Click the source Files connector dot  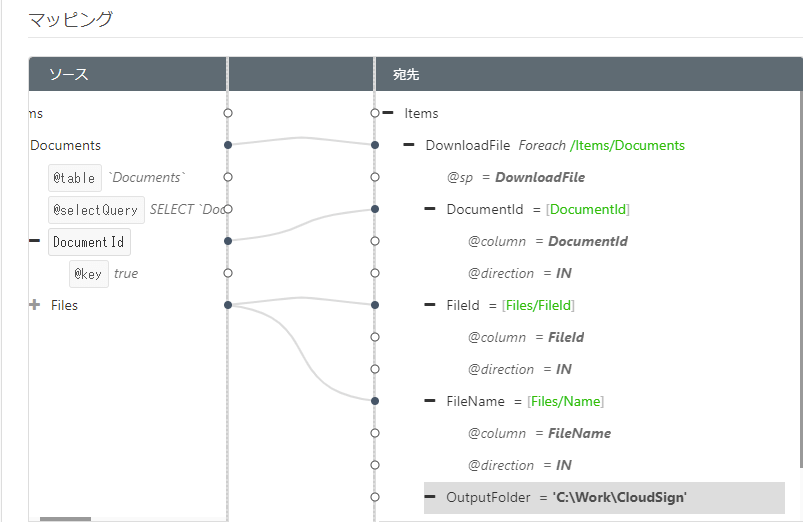tap(228, 305)
